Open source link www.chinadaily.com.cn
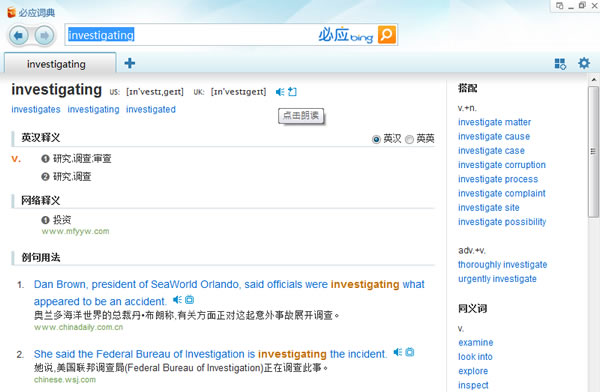Viewport: 600px width, 392px height. [78, 327]
